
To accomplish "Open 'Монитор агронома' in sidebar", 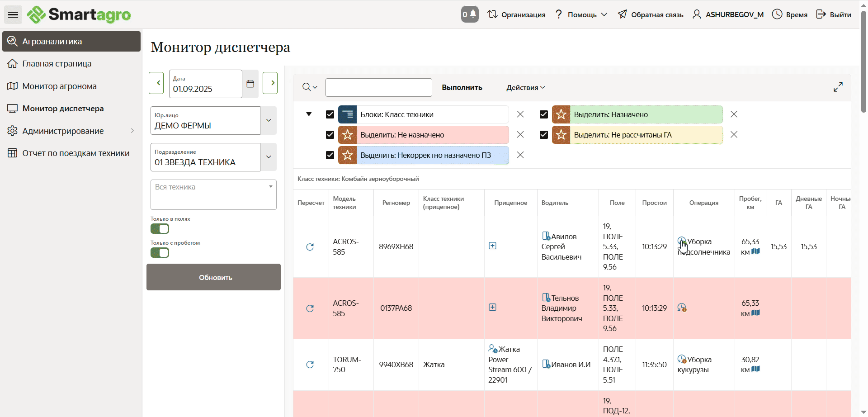I will [59, 86].
